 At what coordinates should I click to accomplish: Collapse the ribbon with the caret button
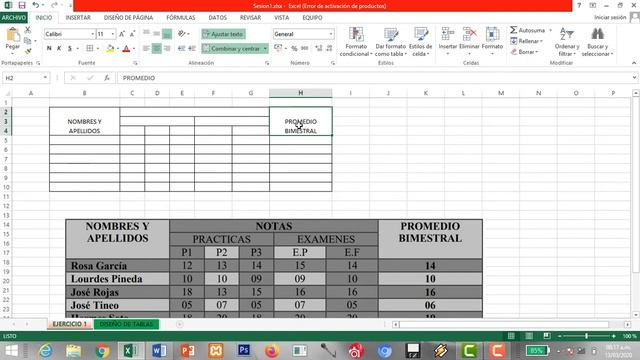[x=634, y=63]
